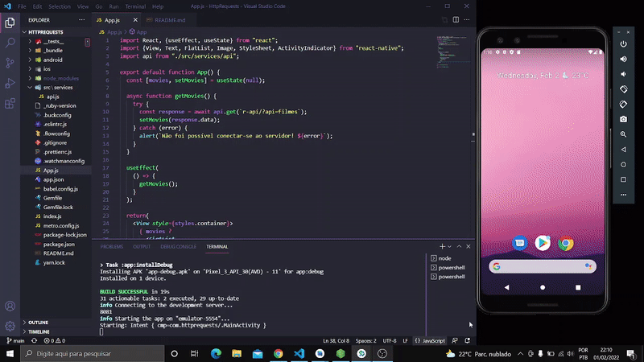Open the Accounts menu icon
The width and height of the screenshot is (644, 362).
point(10,306)
